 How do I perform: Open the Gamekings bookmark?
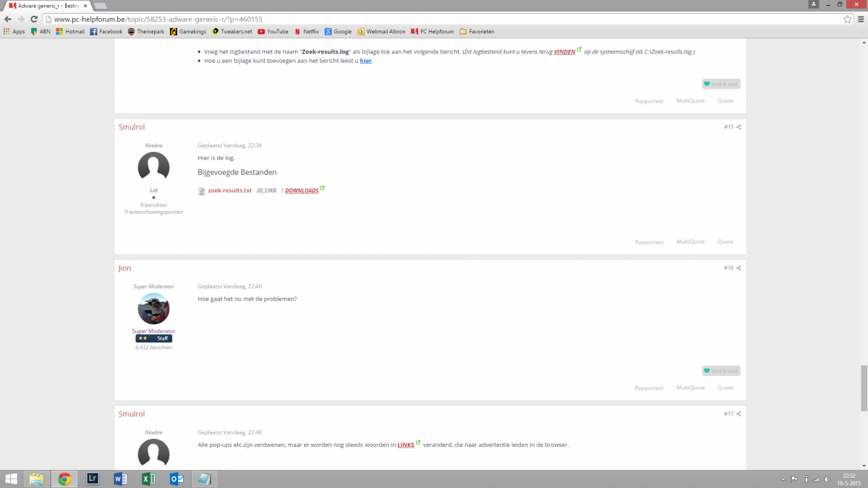(x=188, y=31)
